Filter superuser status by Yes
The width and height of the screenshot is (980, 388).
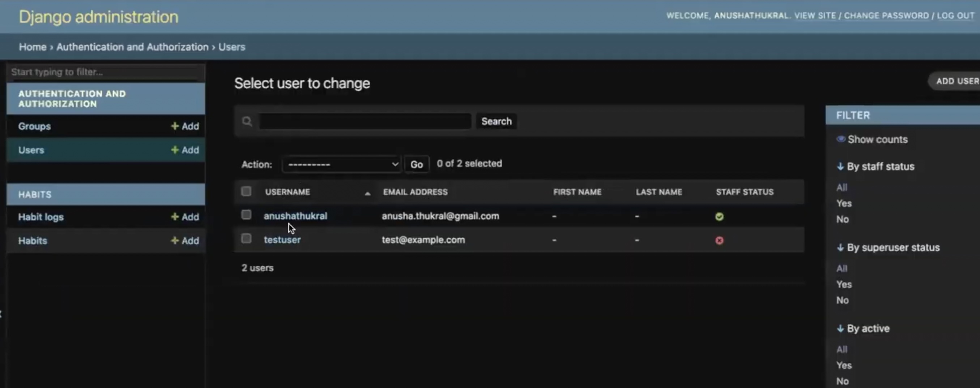[844, 285]
